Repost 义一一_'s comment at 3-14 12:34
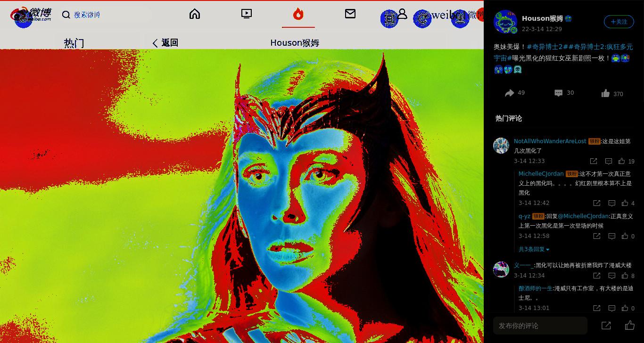 597,276
